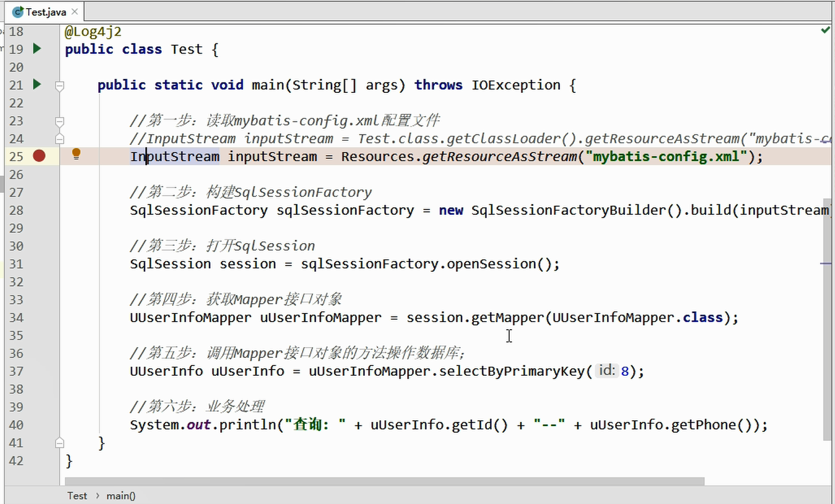Click selectByPrimaryKey on line 37

tap(512, 371)
